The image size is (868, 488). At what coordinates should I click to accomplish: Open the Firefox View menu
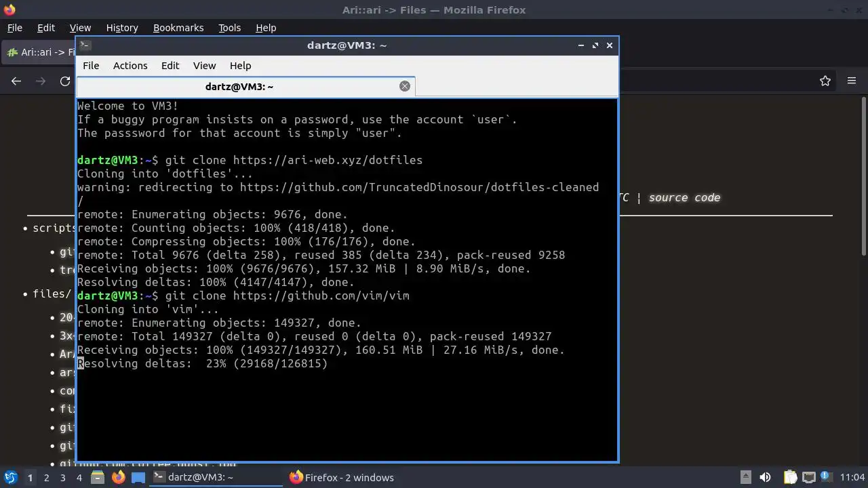coord(80,28)
